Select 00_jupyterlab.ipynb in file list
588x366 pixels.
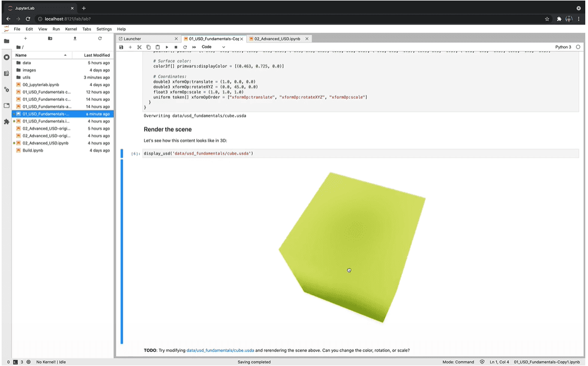click(x=63, y=85)
